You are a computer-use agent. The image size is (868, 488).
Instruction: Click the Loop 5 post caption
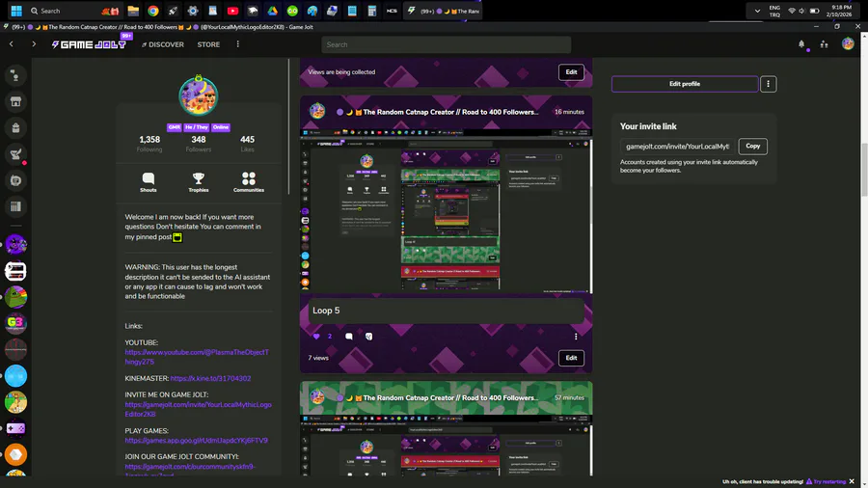point(326,311)
